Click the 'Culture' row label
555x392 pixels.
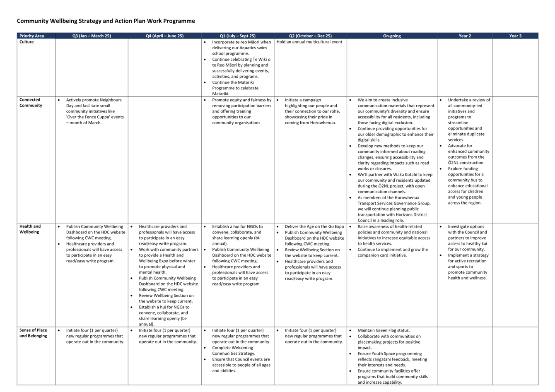tap(27, 42)
